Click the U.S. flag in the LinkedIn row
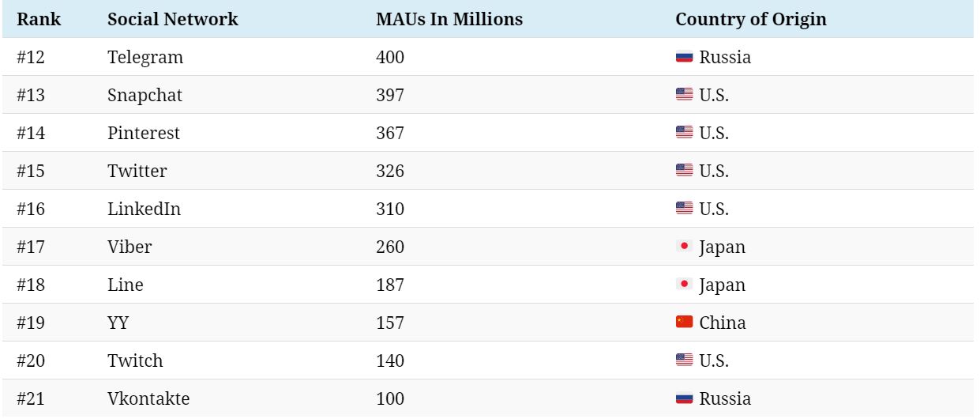The height and width of the screenshot is (419, 980). [684, 209]
